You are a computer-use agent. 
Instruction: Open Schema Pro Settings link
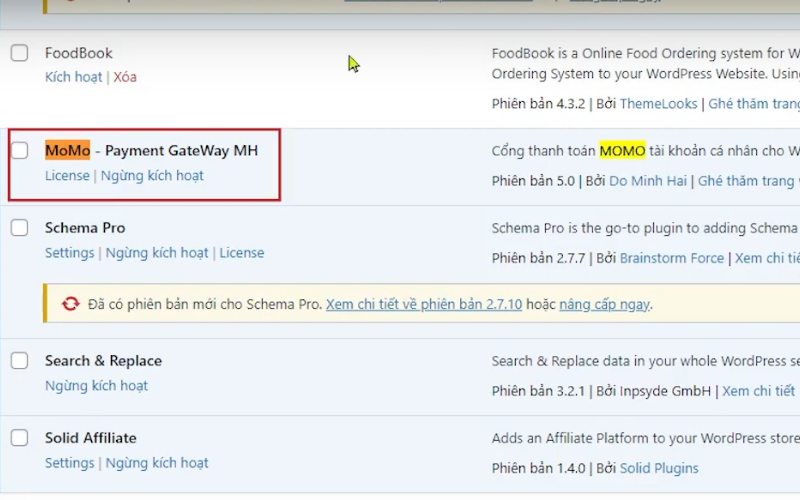point(69,253)
